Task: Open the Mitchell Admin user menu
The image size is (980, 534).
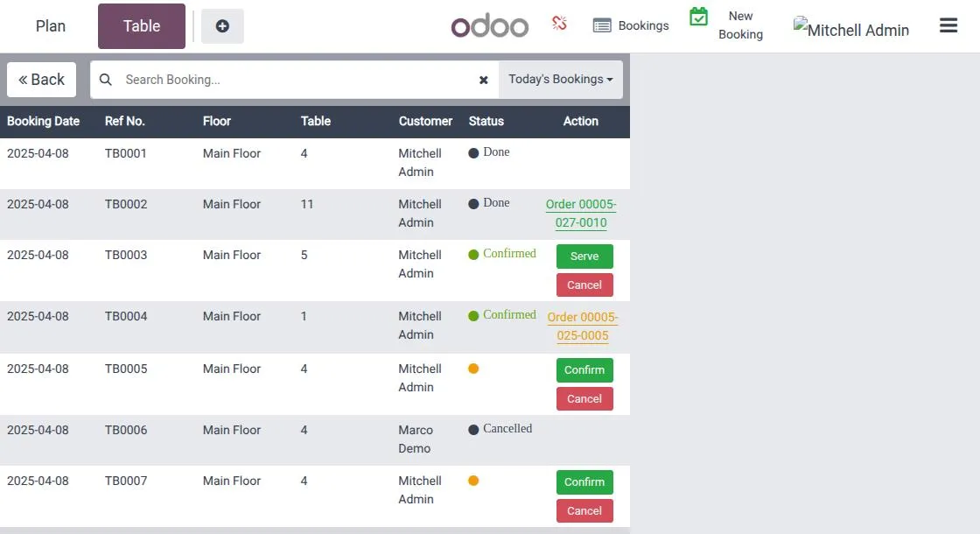Action: [x=850, y=29]
